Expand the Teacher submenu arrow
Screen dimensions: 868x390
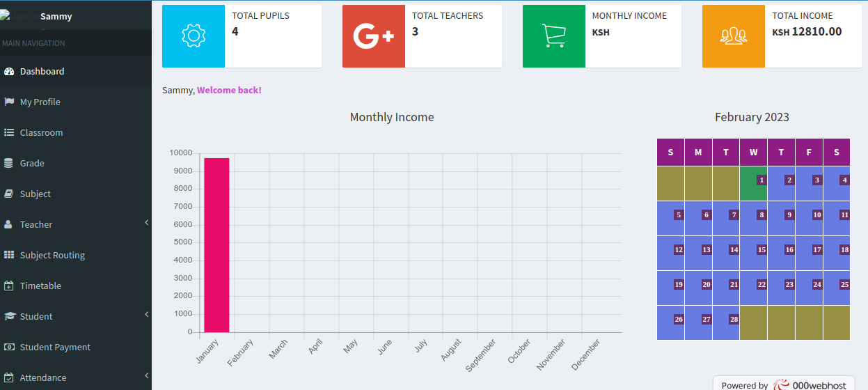(146, 223)
